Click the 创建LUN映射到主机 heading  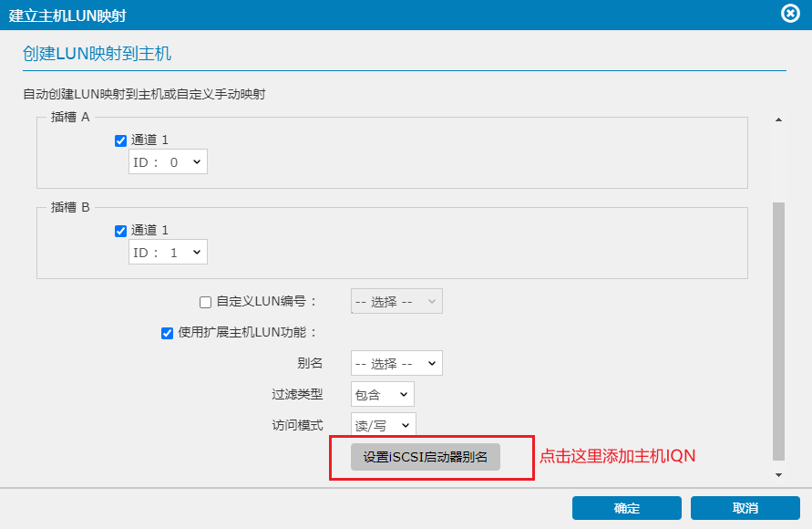[x=97, y=54]
